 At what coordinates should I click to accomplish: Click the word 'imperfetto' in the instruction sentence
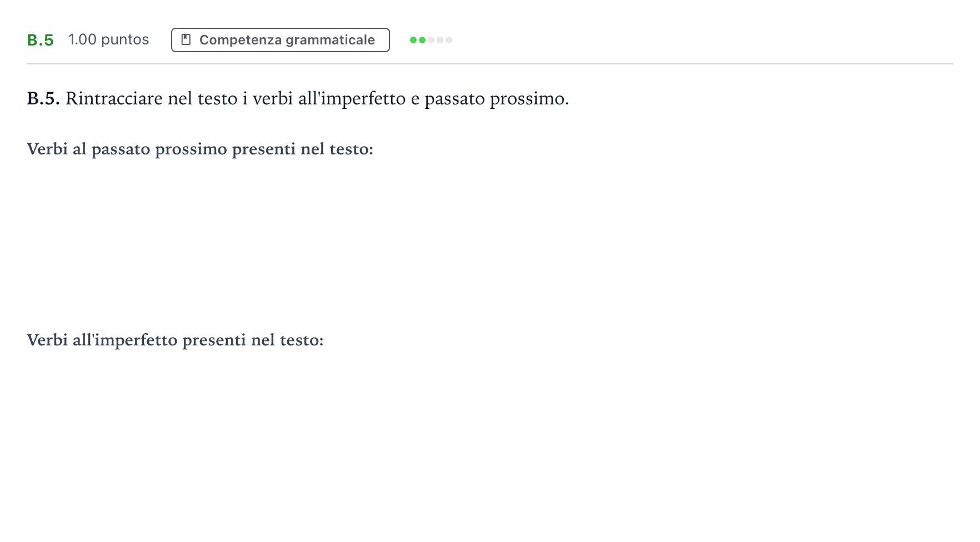coord(363,99)
